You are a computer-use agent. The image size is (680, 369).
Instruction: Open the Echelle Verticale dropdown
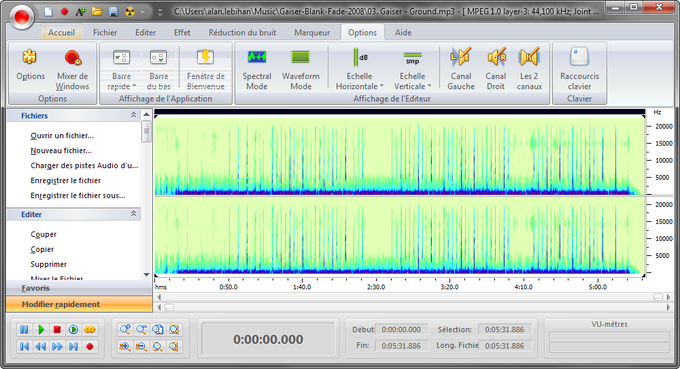[x=412, y=69]
